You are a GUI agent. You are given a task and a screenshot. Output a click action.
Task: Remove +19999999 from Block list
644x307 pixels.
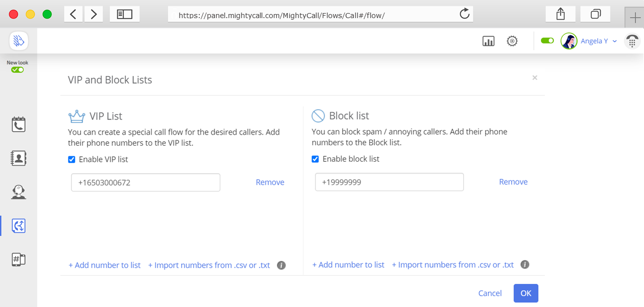[513, 182]
